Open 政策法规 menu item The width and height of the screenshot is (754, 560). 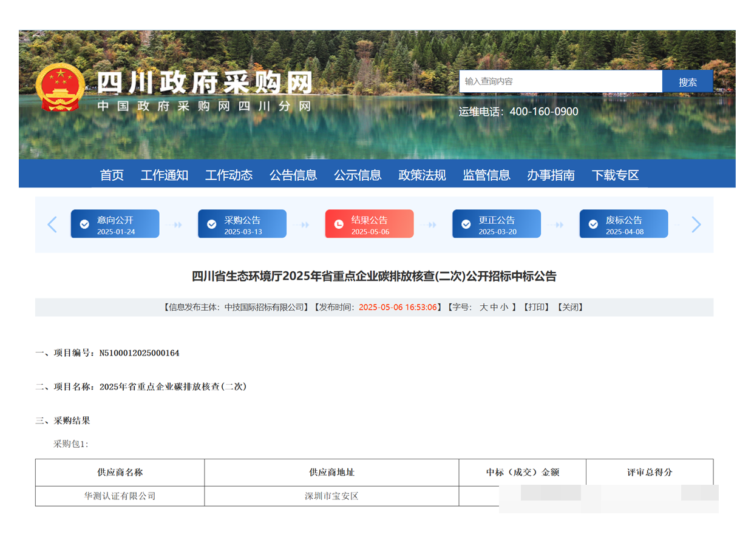click(422, 175)
